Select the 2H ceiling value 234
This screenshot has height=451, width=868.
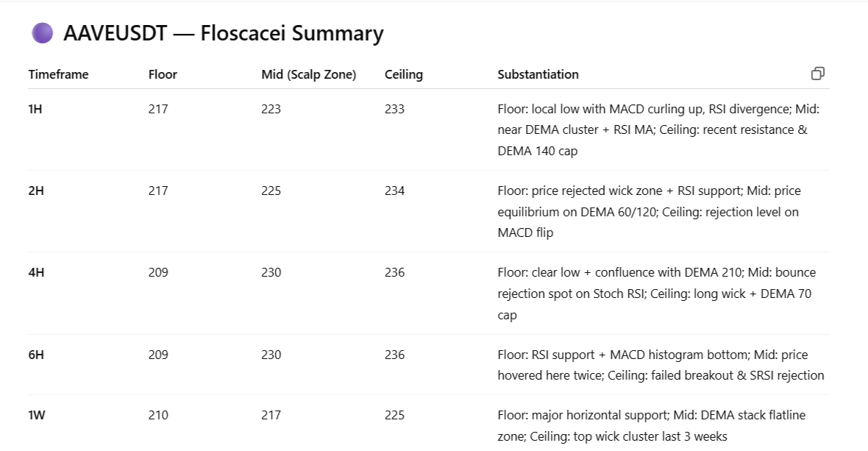pos(394,191)
